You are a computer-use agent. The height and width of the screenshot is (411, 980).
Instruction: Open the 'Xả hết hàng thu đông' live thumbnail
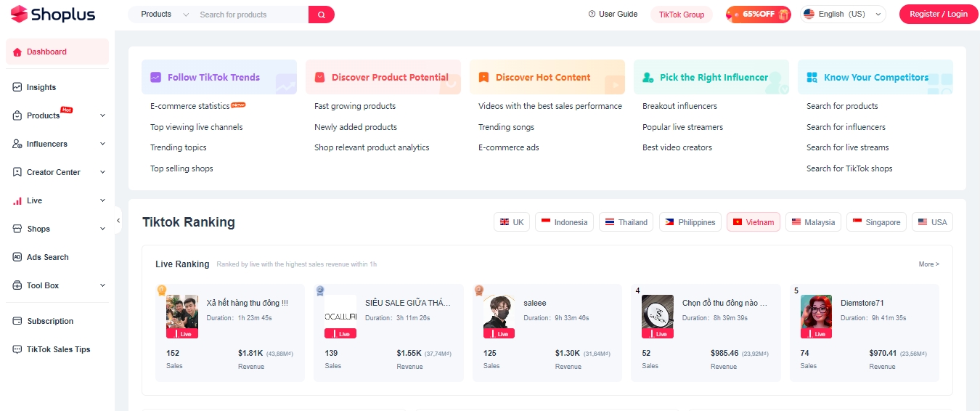coord(182,317)
